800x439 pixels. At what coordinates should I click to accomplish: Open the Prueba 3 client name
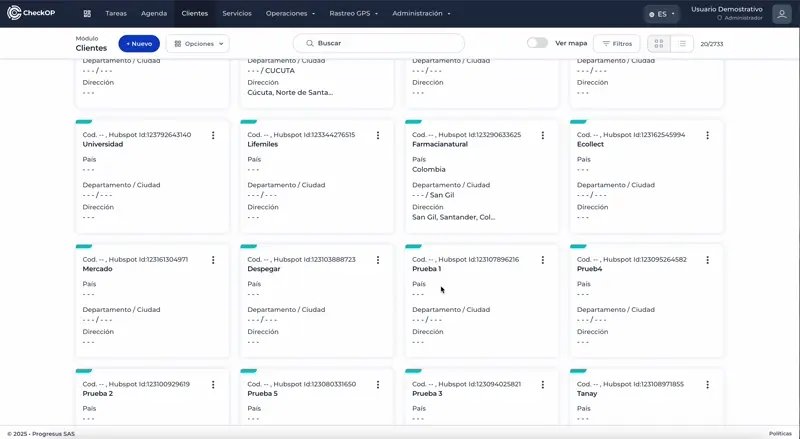427,394
